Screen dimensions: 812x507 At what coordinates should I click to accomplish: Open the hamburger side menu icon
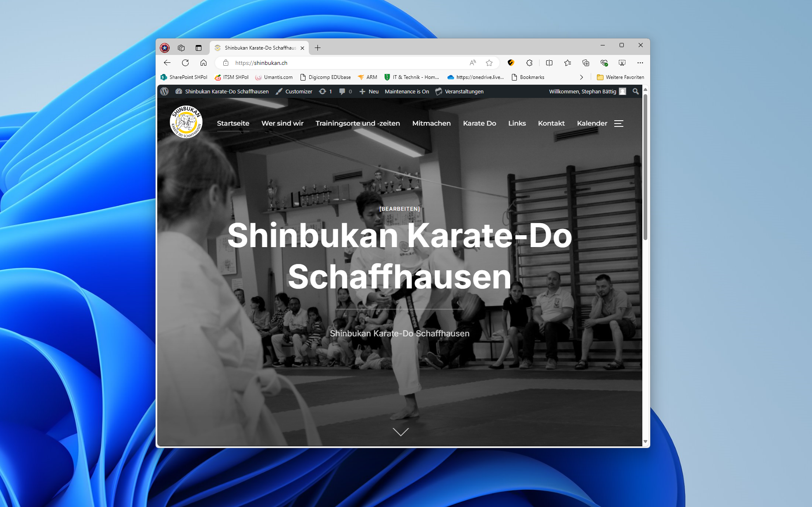[x=619, y=123]
